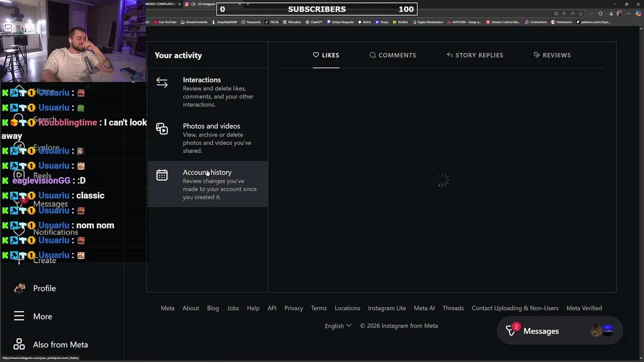Click the Jobs footer link

coord(233,308)
